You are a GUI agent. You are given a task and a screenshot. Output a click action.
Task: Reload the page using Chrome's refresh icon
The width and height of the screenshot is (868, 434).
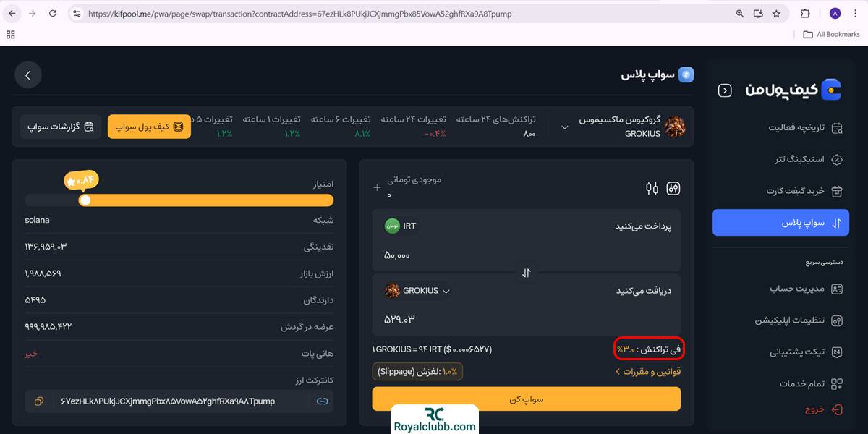pos(54,13)
